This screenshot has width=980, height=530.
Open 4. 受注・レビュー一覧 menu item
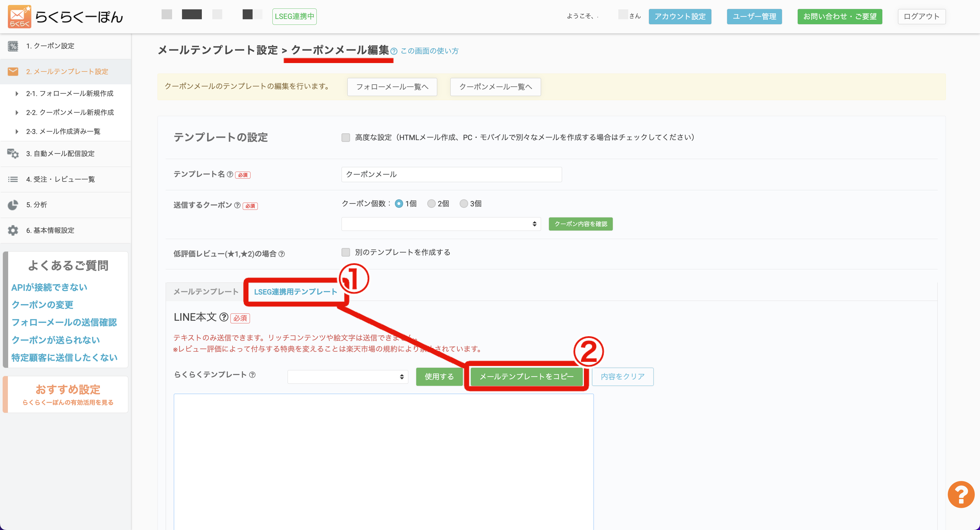pyautogui.click(x=65, y=179)
